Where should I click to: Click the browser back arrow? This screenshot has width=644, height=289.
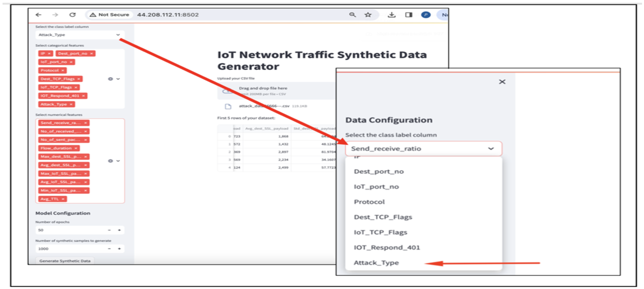[38, 15]
